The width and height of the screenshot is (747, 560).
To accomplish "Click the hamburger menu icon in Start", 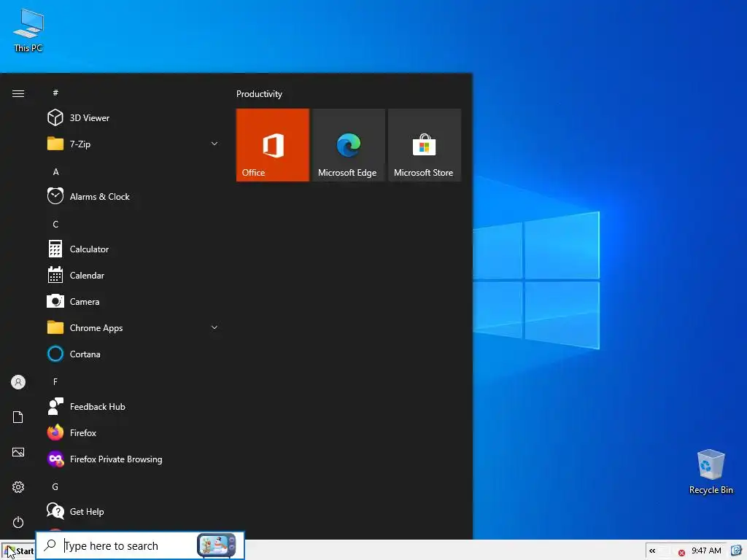I will 18,93.
